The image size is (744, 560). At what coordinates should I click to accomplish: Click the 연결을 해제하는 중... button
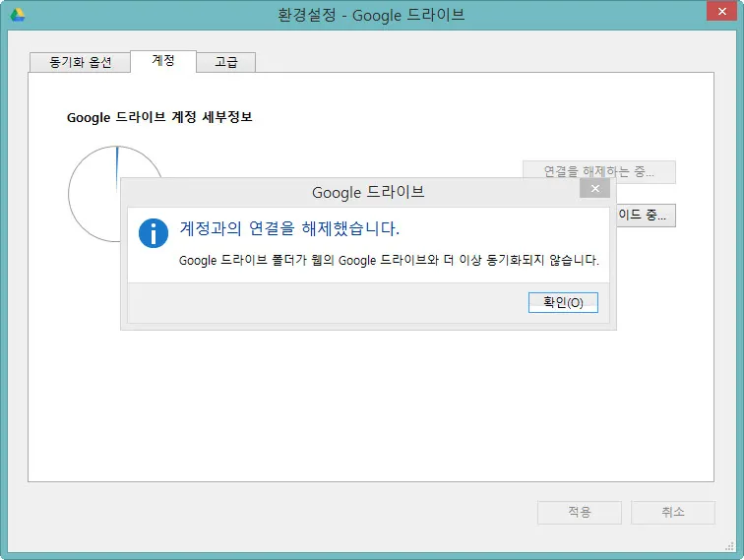coord(598,171)
